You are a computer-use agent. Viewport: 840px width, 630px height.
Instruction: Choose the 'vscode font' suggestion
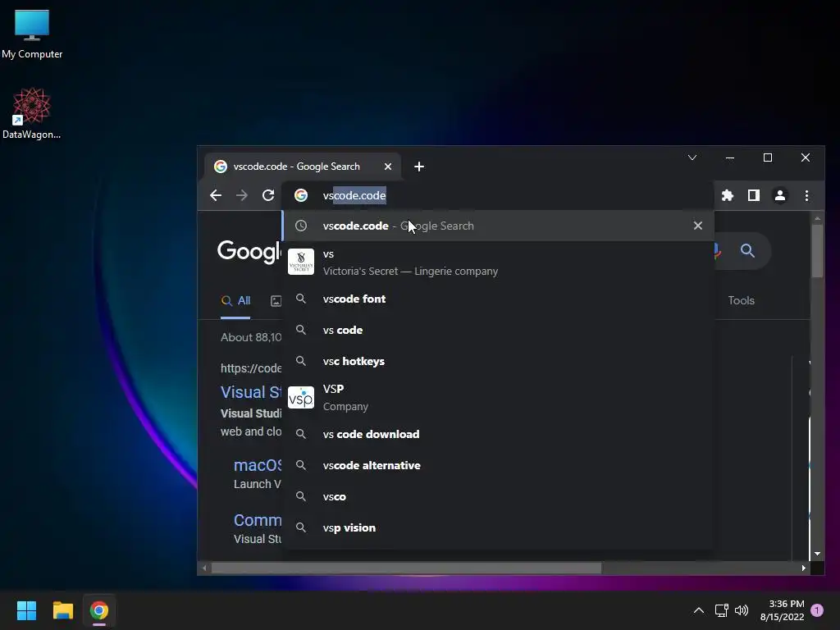click(498, 299)
